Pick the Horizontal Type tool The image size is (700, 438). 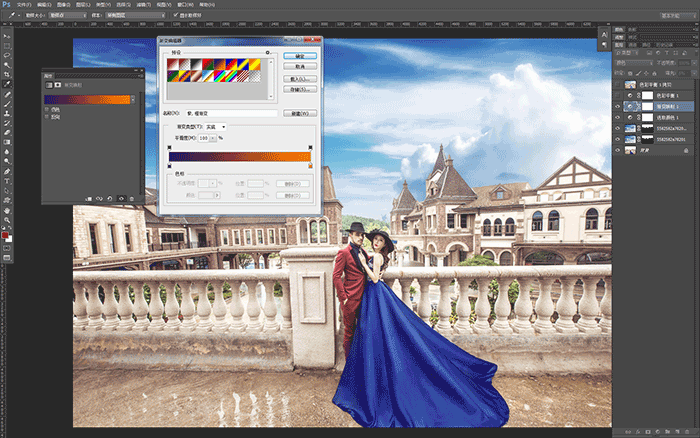point(7,181)
